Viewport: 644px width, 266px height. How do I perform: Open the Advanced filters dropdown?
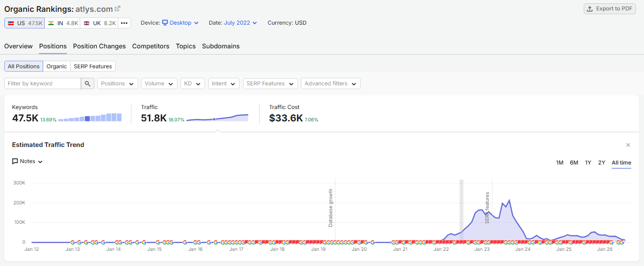331,83
